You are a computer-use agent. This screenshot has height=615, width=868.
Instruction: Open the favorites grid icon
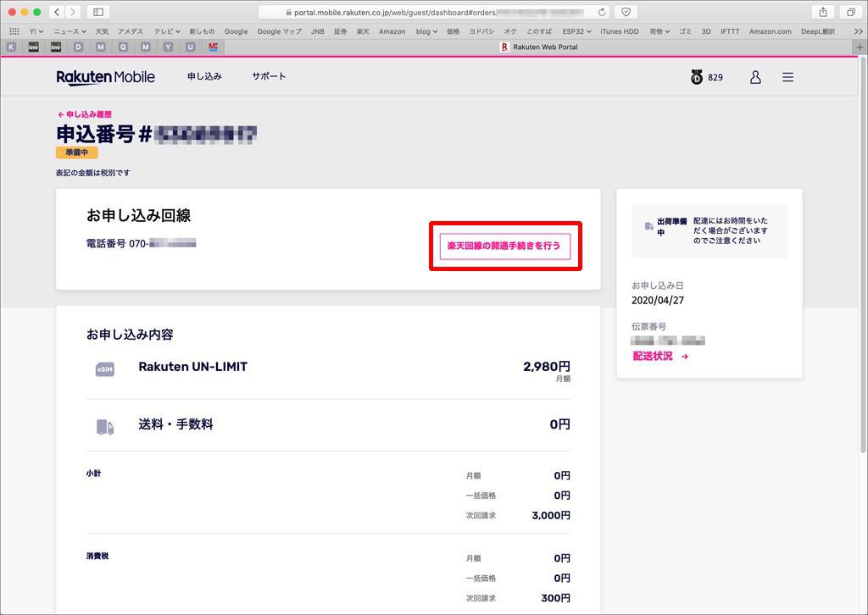(14, 31)
